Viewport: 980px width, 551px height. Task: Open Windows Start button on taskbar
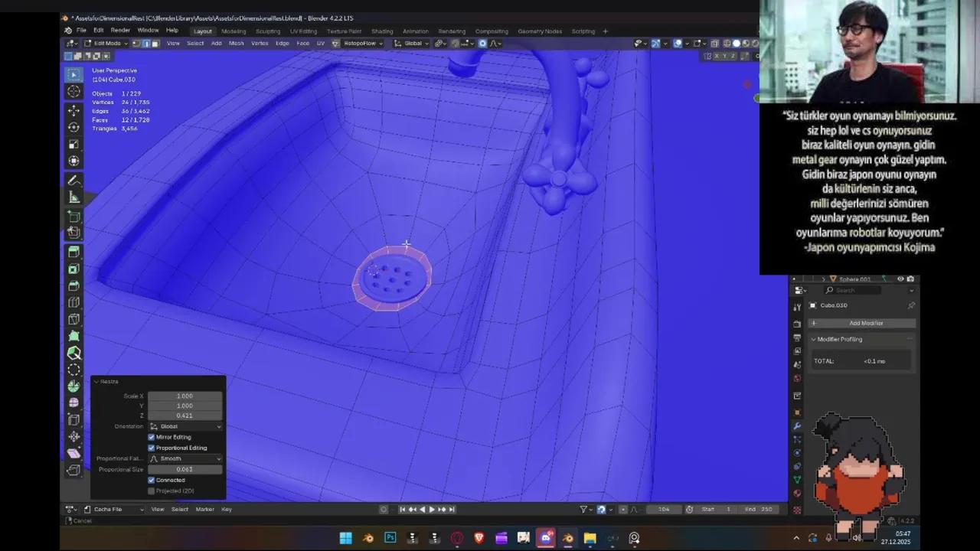pos(345,538)
